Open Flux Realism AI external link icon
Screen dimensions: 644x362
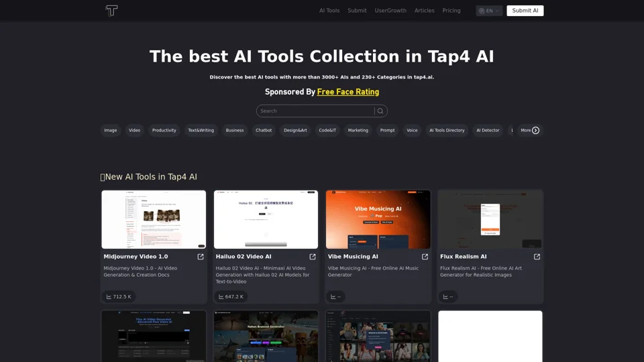[537, 257]
